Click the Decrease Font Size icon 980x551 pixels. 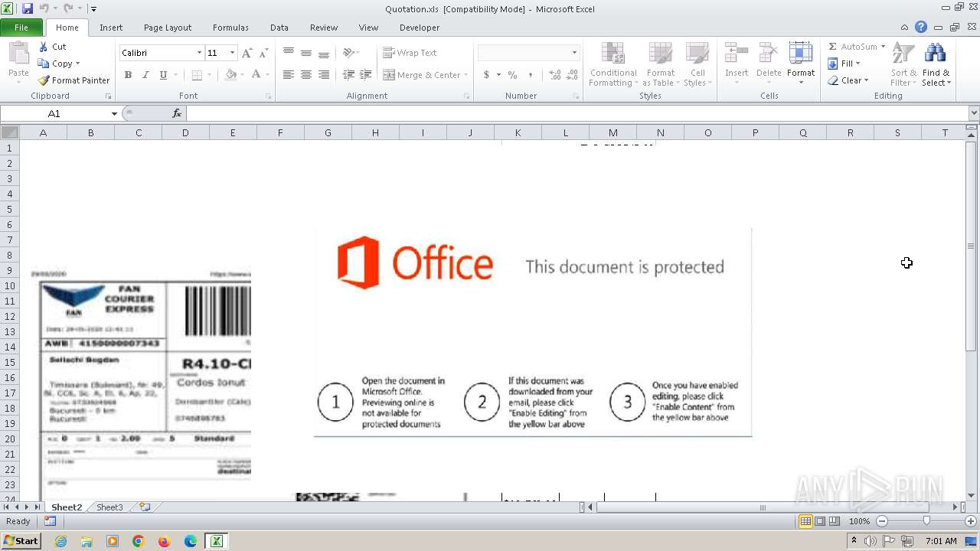click(x=264, y=53)
